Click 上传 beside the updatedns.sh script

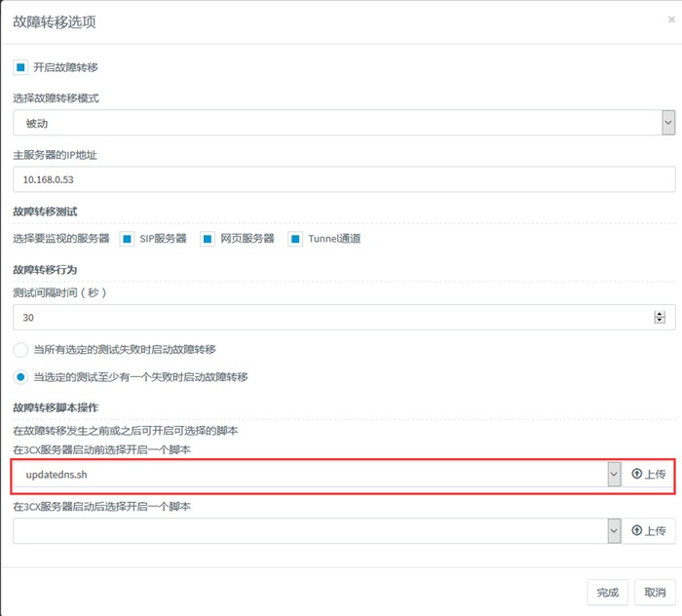point(649,474)
